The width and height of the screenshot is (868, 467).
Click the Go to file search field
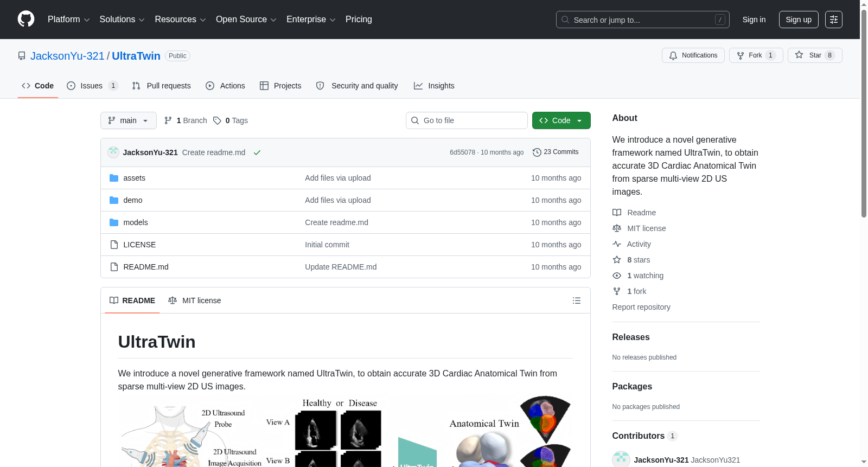pos(467,120)
